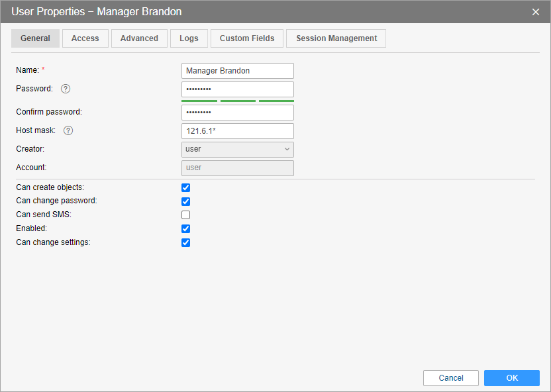This screenshot has height=392, width=551.
Task: Select the General tab
Action: pyautogui.click(x=35, y=38)
